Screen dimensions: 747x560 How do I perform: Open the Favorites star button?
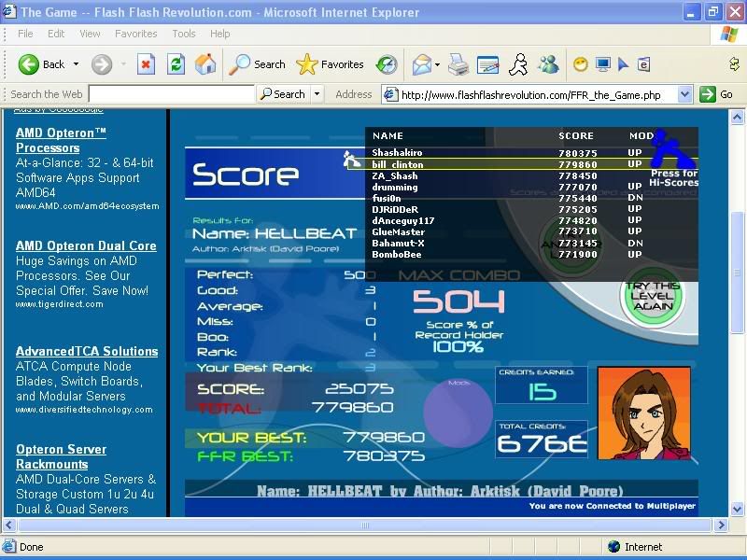point(331,64)
